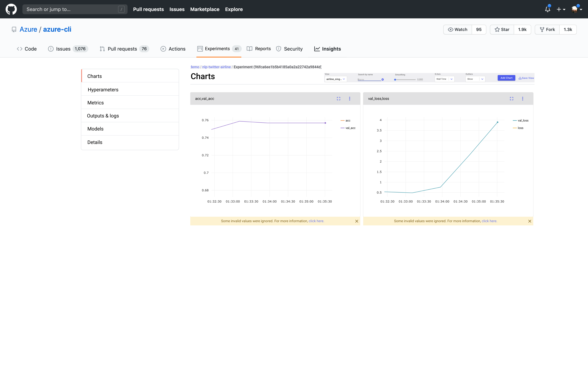Toggle the loss series in the legend
The width and height of the screenshot is (588, 367).
(x=520, y=128)
